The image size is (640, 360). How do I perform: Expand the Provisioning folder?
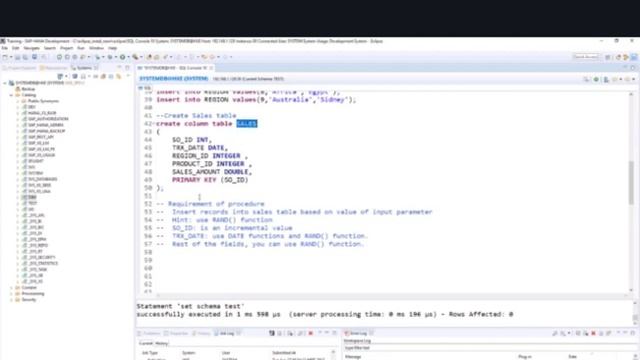pos(11,293)
